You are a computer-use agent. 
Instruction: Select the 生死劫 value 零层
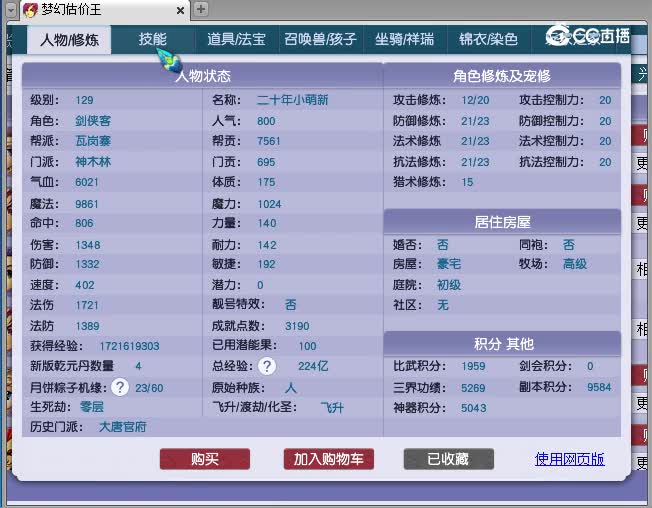coord(92,407)
